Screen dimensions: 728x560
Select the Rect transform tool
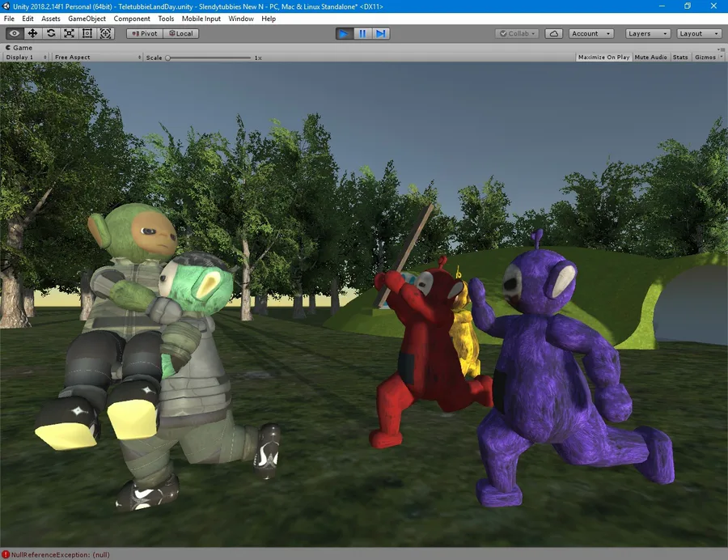tap(87, 33)
